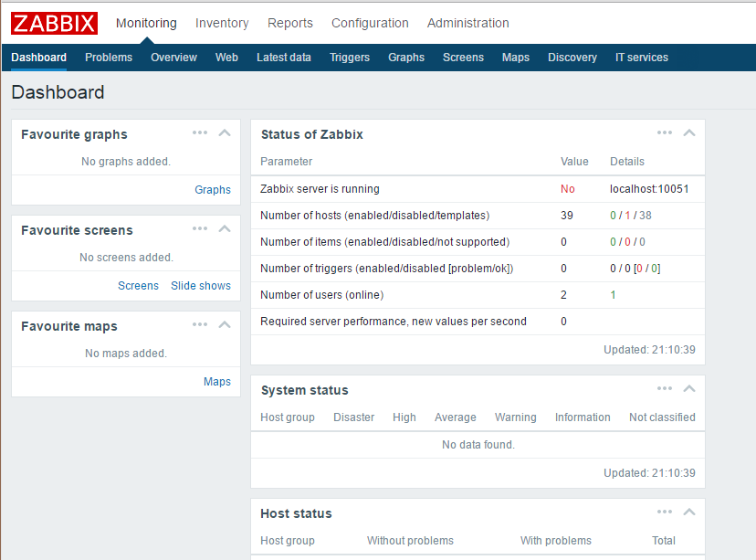Click the Disaster column header

353,417
